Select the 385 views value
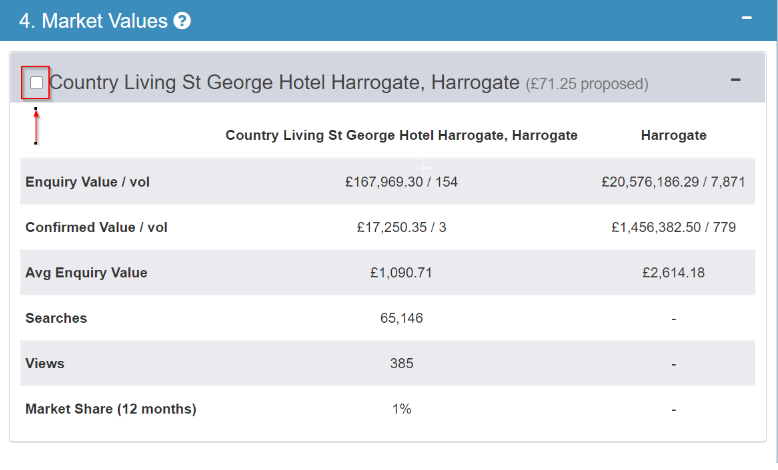The image size is (778, 470). click(401, 363)
